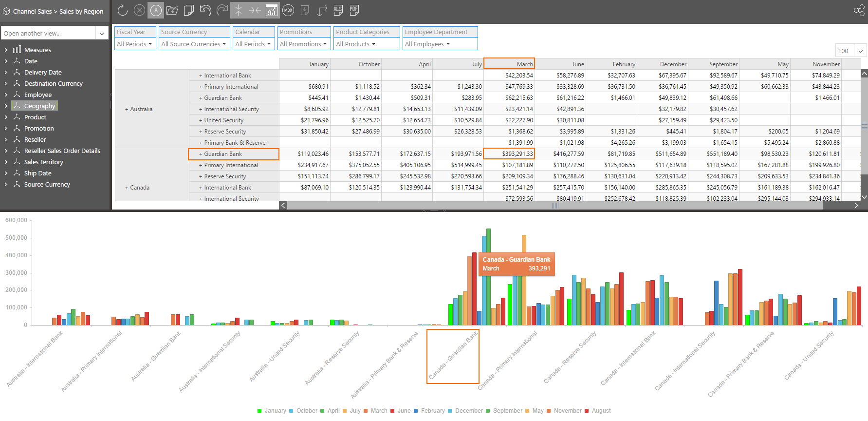Expand the Measures tree node arrow
The image size is (868, 421).
pos(6,50)
